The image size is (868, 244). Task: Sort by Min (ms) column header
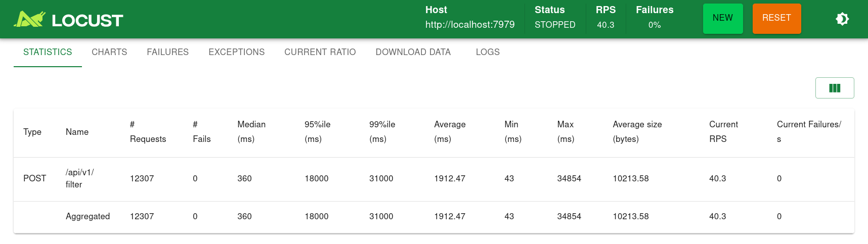coord(512,131)
